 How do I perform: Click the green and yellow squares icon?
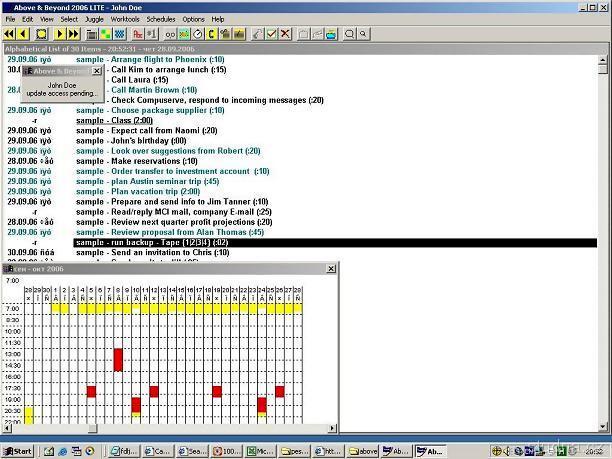(x=106, y=34)
